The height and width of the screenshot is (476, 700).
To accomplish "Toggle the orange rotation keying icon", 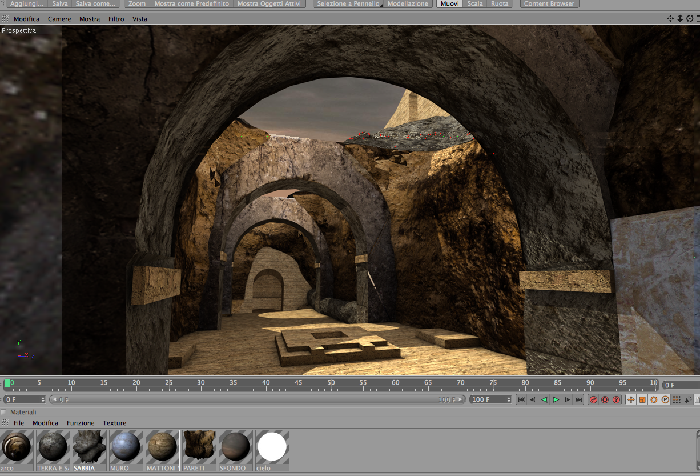I will click(654, 400).
